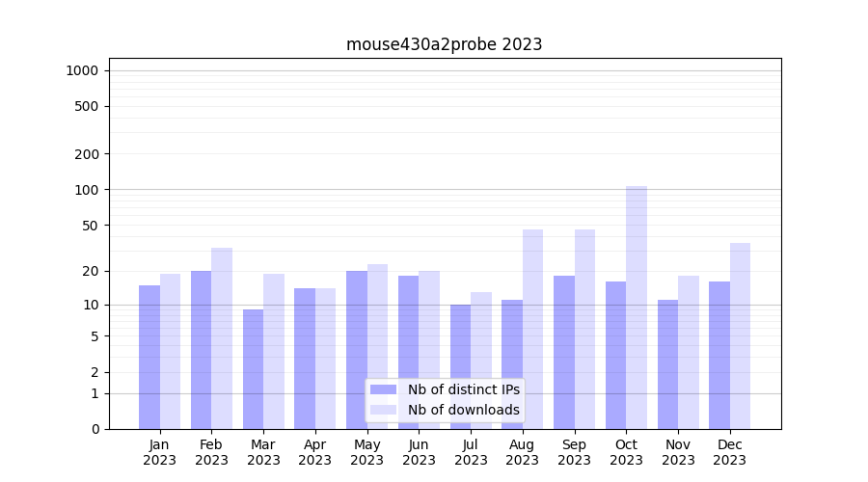Click the Nb of downloads legend swatch
Screen dimensions: 868x482
(x=383, y=410)
